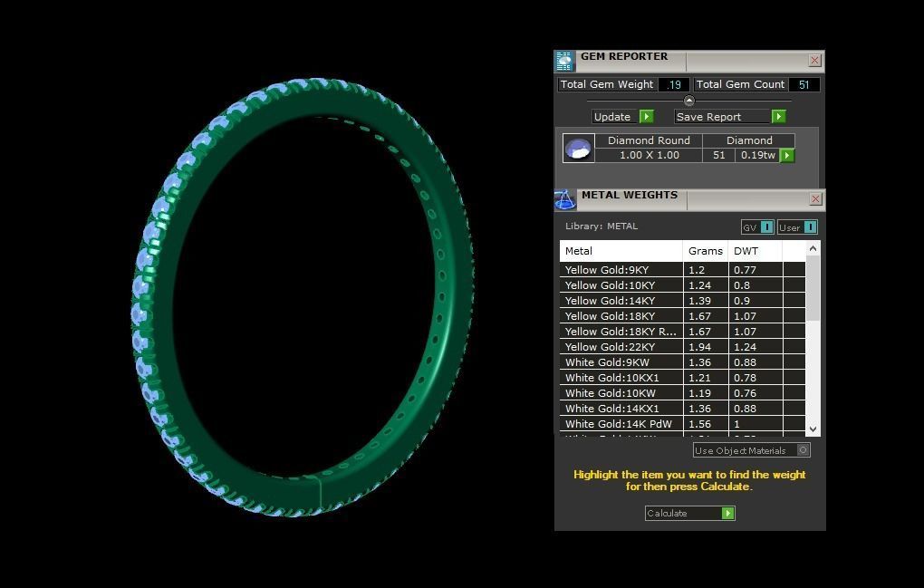Screen dimensions: 924x588
Task: Click the green arrow next to Calculate
Action: point(728,513)
